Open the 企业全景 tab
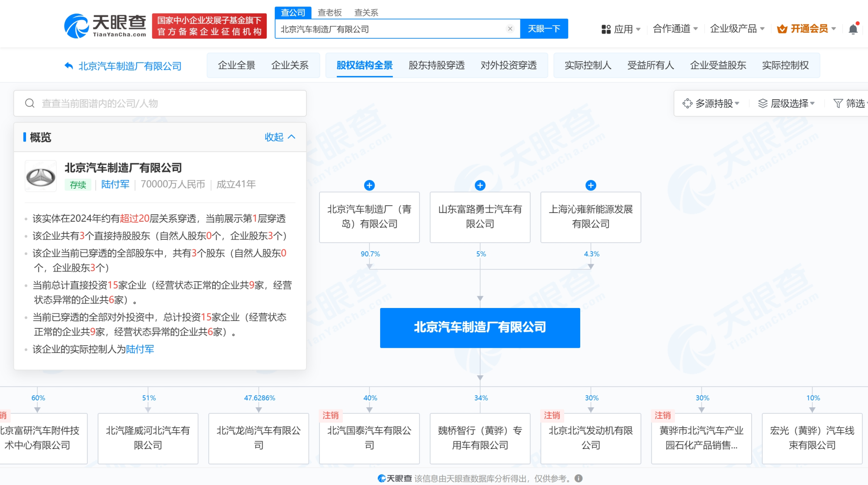Image resolution: width=868 pixels, height=485 pixels. [237, 66]
